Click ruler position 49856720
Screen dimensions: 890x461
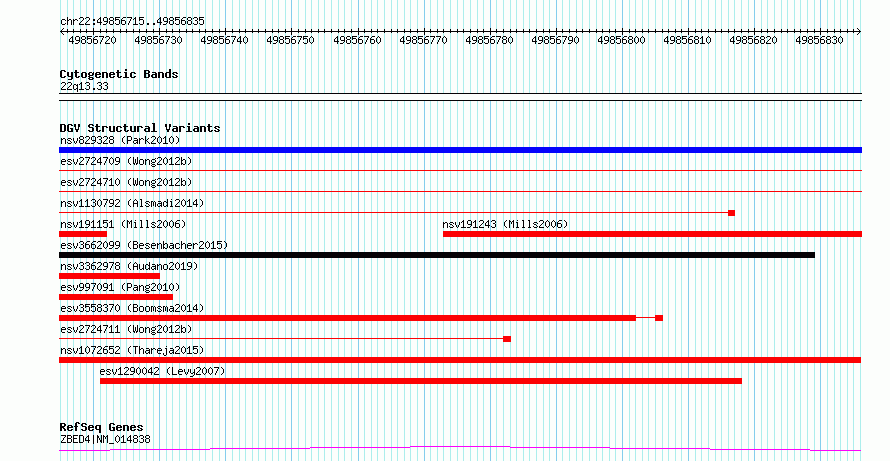coord(93,40)
